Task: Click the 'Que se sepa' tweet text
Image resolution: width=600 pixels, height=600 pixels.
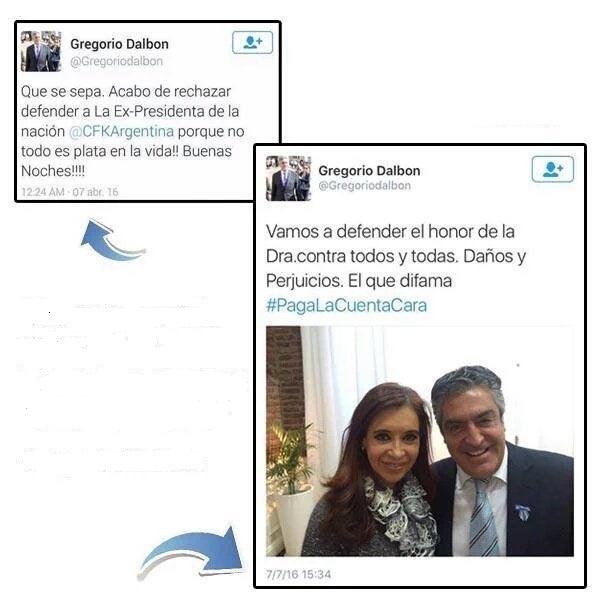Action: click(x=132, y=131)
